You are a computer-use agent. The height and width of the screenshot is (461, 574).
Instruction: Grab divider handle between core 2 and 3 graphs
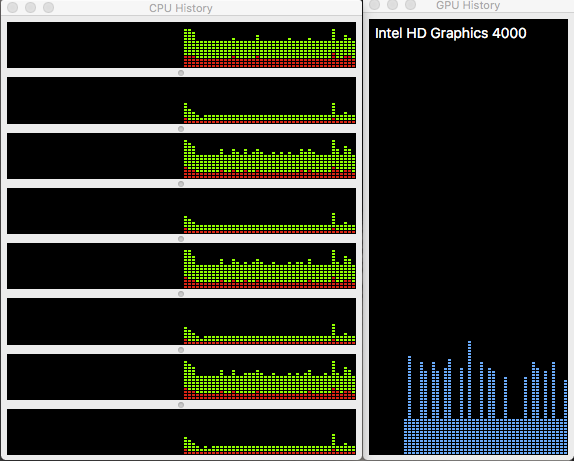pyautogui.click(x=181, y=129)
